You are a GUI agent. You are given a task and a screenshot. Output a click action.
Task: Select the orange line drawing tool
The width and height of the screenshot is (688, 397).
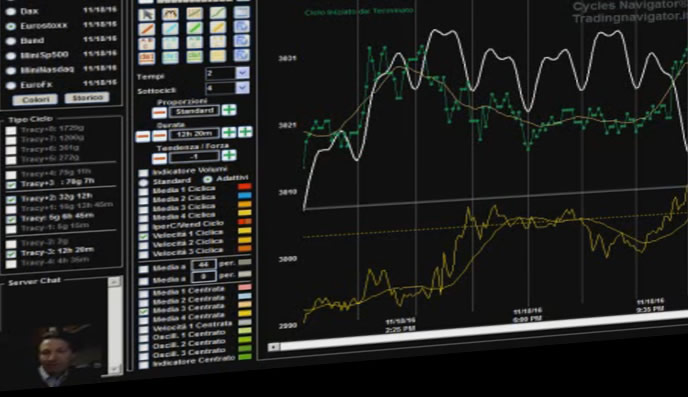point(147,29)
